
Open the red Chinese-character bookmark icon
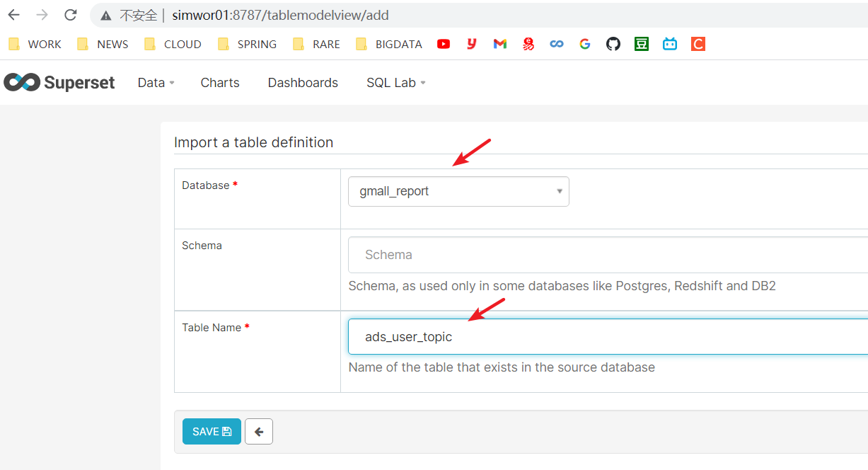pyautogui.click(x=528, y=44)
